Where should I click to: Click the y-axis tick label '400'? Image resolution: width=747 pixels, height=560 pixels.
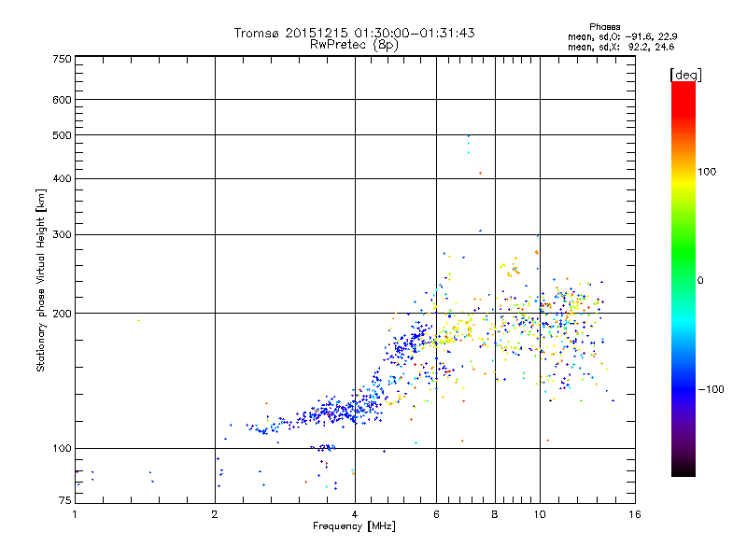coord(63,179)
